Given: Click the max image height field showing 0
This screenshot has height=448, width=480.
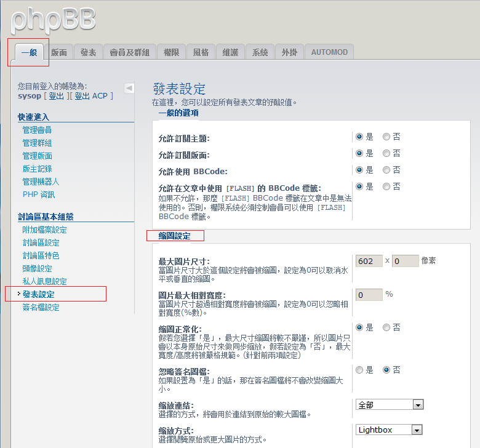Looking at the screenshot, I should 405,261.
